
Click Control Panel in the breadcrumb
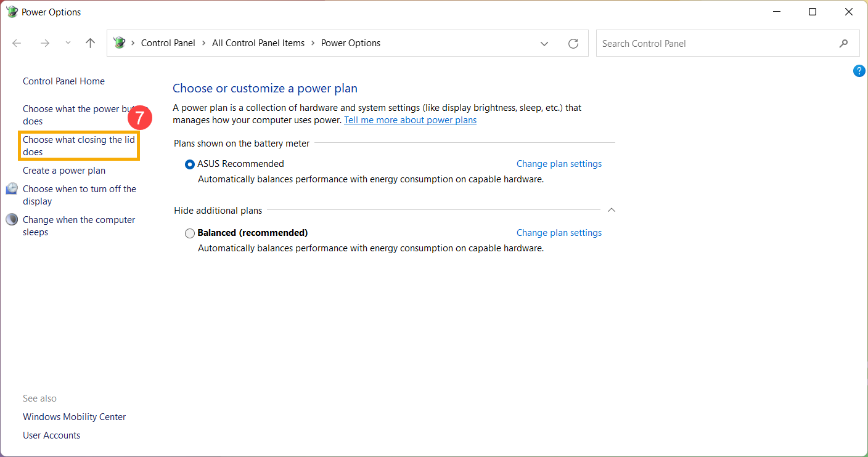point(168,43)
